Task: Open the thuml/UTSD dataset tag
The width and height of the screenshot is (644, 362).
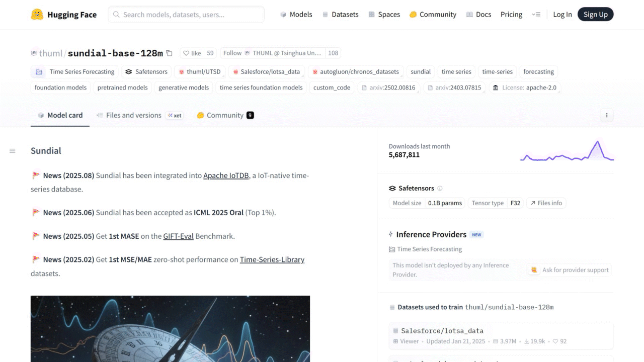Action: coord(200,72)
